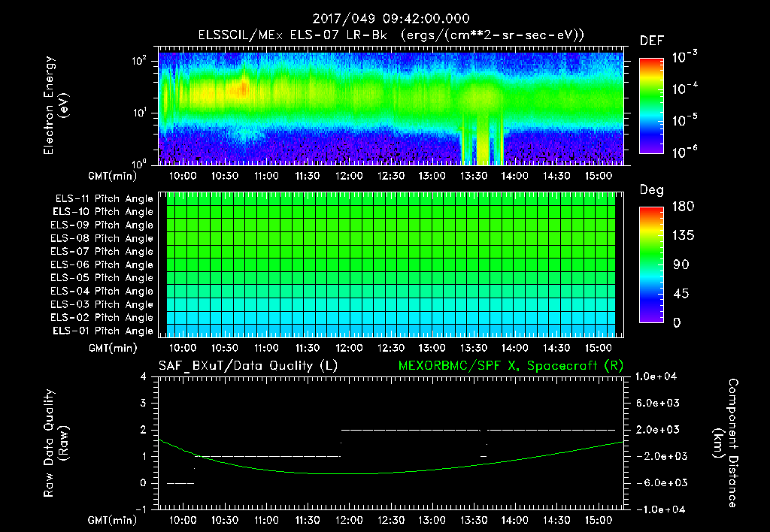Click the GMT(min) label under bottom panel
The height and width of the screenshot is (532, 770).
pos(113,521)
